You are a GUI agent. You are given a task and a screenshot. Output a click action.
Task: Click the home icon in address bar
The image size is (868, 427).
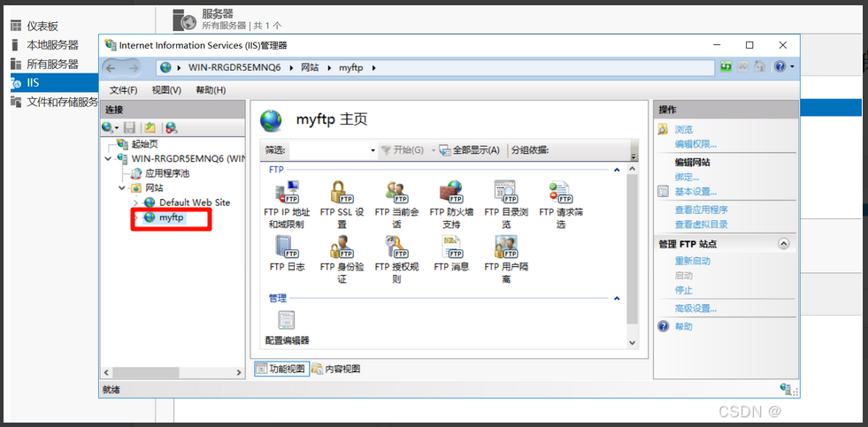759,66
